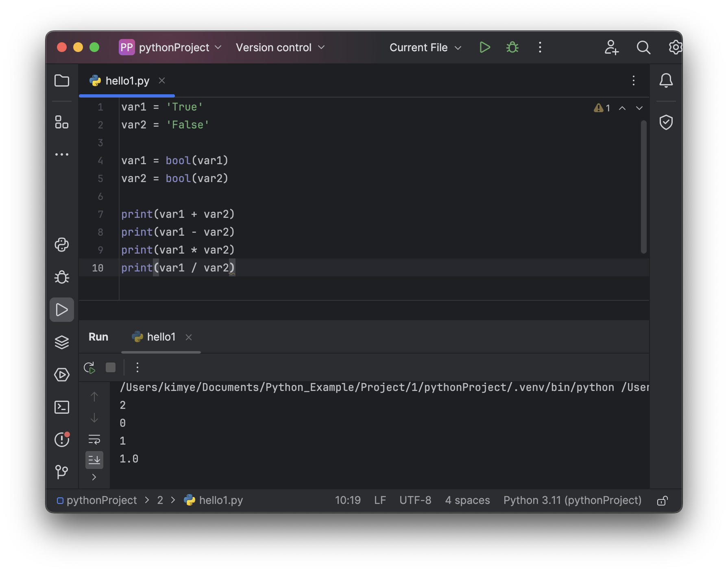This screenshot has height=573, width=728.
Task: Toggle soft-wrap in the Run console
Action: [x=94, y=439]
